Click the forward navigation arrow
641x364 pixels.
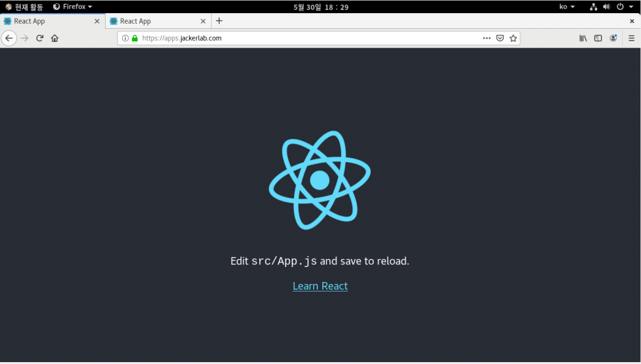(x=24, y=38)
